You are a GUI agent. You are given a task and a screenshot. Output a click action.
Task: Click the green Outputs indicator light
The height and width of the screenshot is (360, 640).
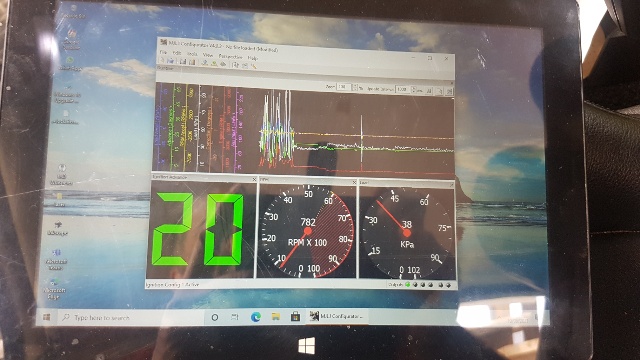point(407,284)
